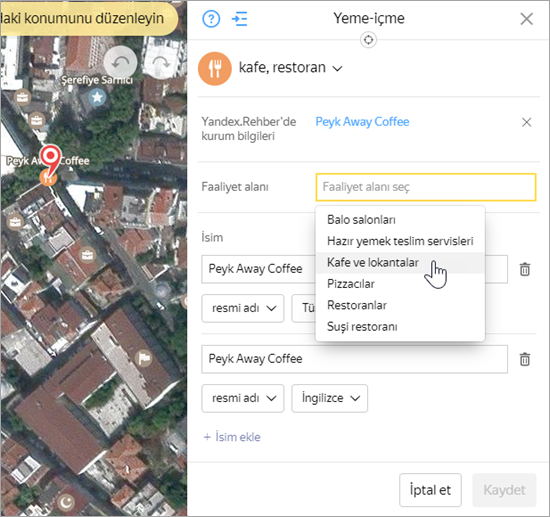Close the Yeme-içme panel

[x=526, y=19]
